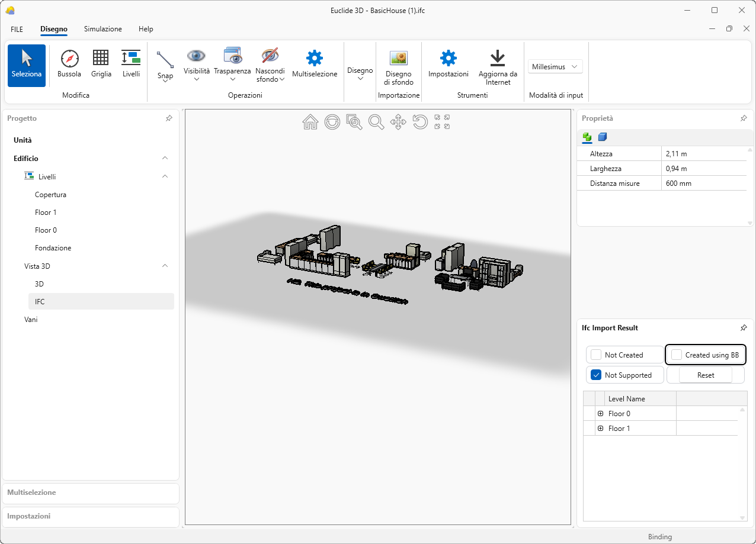This screenshot has height=544, width=756.
Task: Click the home view icon in viewport
Action: coord(310,122)
